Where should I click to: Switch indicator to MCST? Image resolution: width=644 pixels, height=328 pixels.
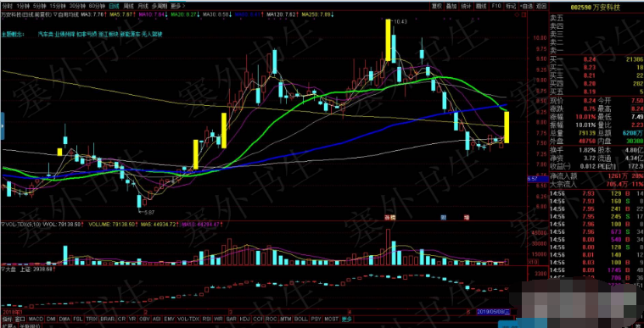click(331, 319)
